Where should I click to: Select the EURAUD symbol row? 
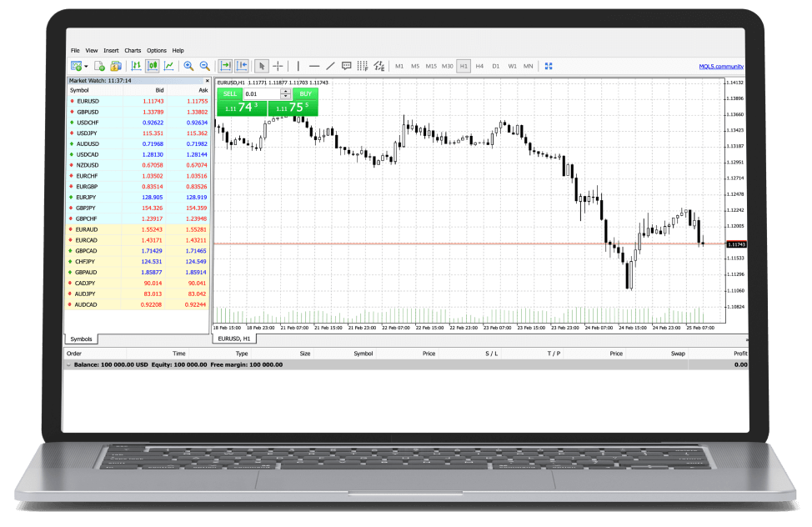pos(138,229)
